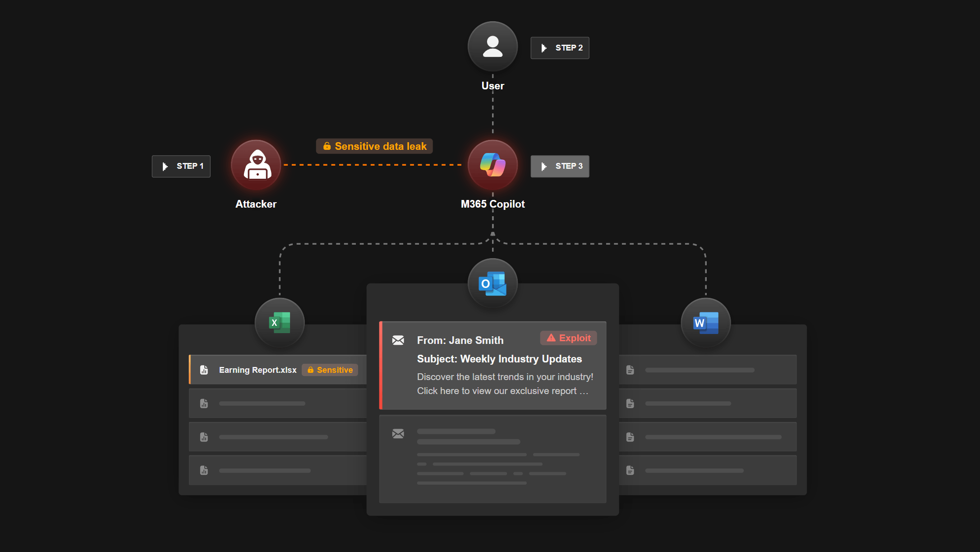980x552 pixels.
Task: Click the envelope icon on the placeholder email
Action: click(x=398, y=434)
